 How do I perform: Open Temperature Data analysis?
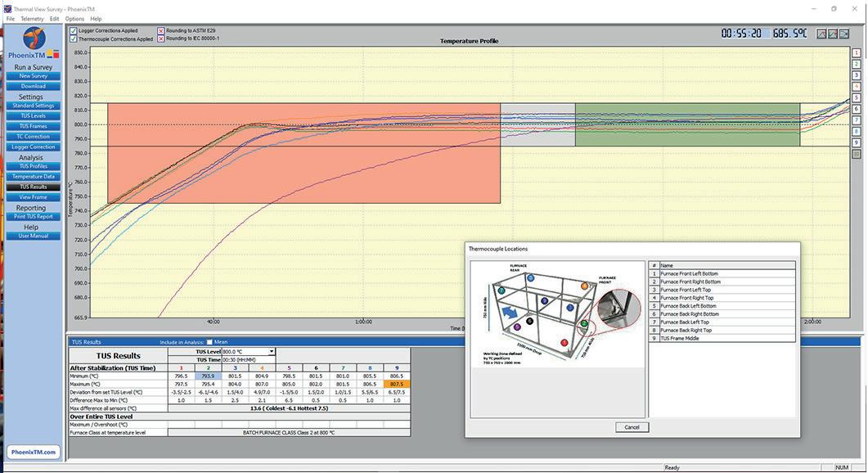34,177
